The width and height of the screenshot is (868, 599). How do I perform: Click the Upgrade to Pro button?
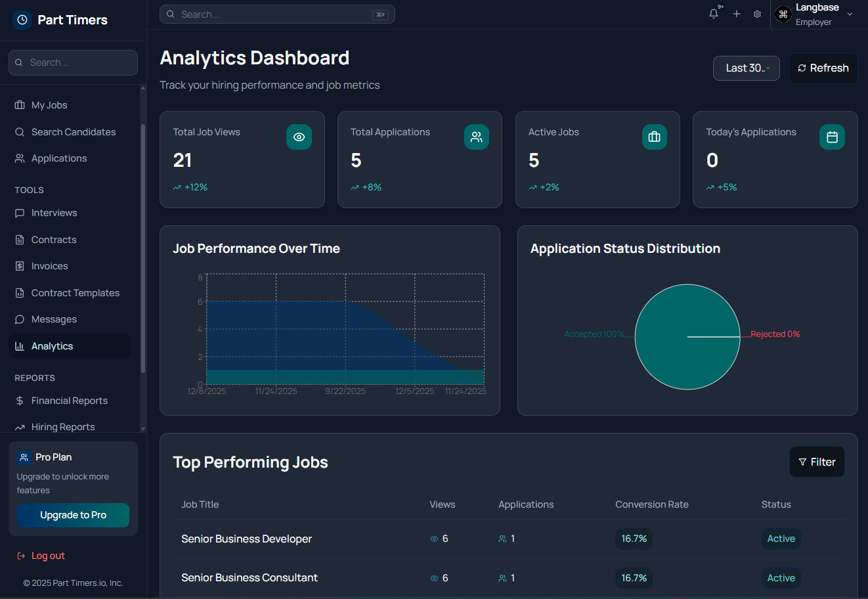73,515
